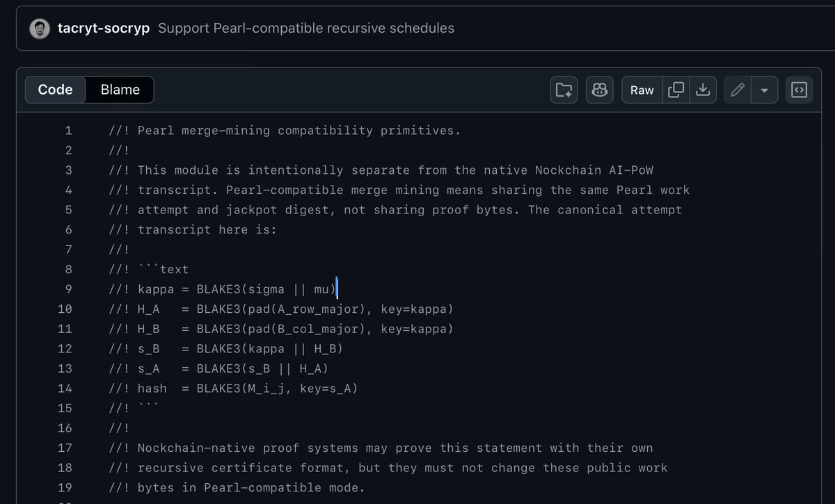This screenshot has height=504, width=835.
Task: Select line number 19
Action: click(x=65, y=487)
